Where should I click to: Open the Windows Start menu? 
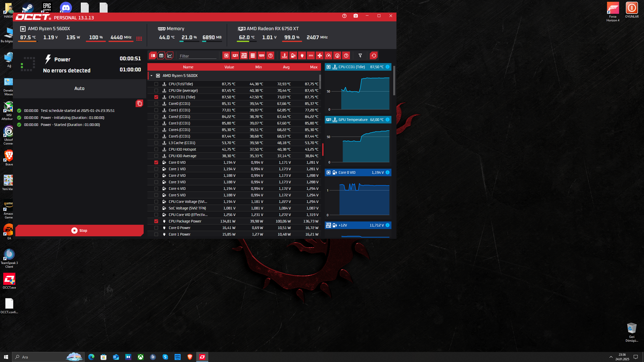6,357
